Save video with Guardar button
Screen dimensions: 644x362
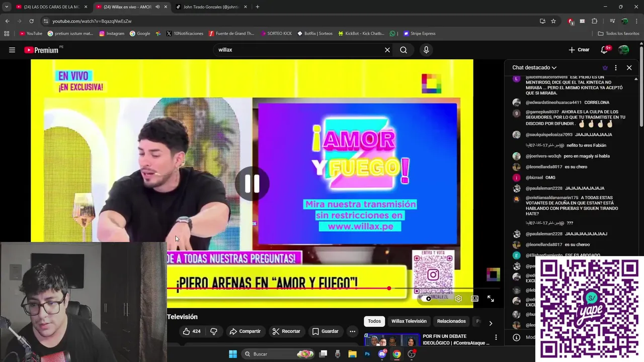(x=325, y=331)
